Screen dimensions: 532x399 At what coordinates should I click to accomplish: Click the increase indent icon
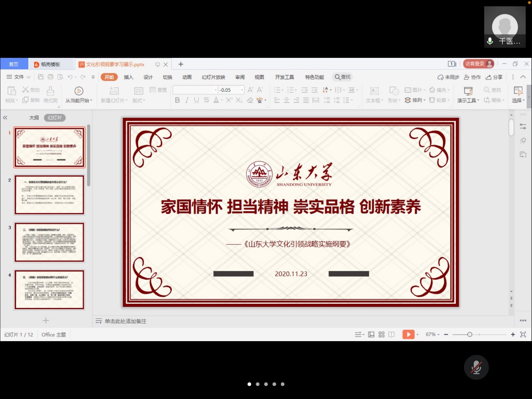314,90
